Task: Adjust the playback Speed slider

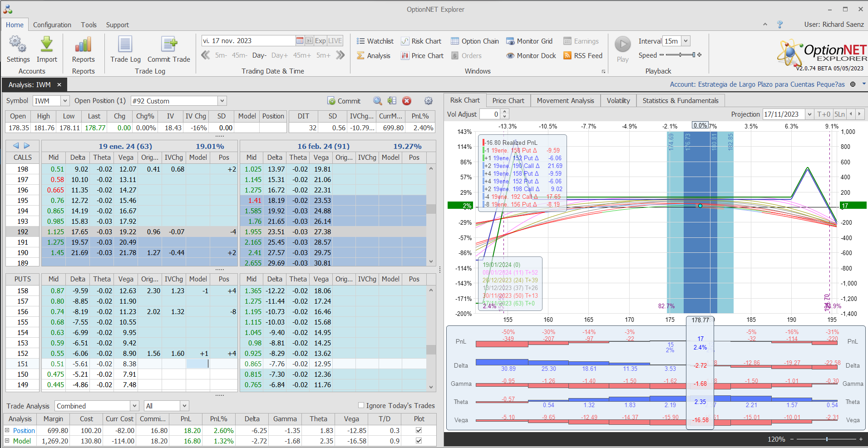Action: (x=680, y=55)
